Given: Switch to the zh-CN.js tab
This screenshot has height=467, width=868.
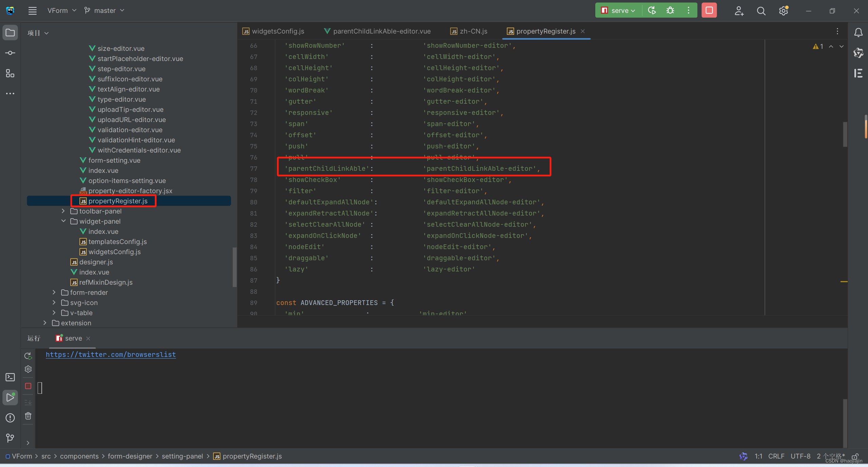Looking at the screenshot, I should [x=473, y=31].
